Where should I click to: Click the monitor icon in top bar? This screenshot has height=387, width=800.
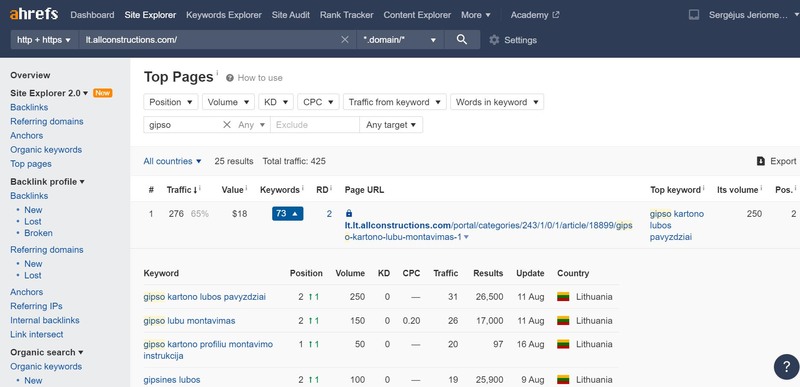click(693, 15)
